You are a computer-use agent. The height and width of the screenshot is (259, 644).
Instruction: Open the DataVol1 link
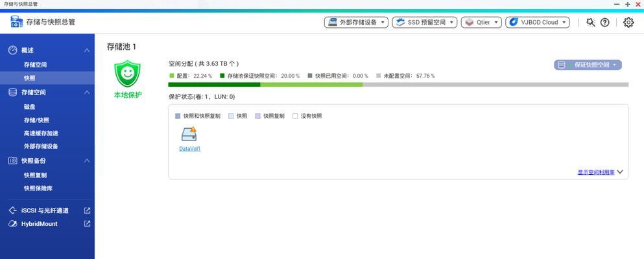(190, 149)
